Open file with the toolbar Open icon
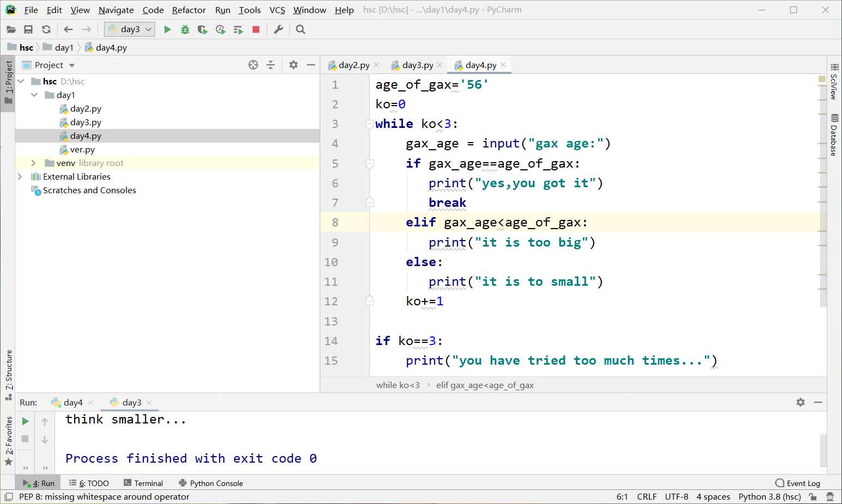The width and height of the screenshot is (842, 504). (x=11, y=29)
